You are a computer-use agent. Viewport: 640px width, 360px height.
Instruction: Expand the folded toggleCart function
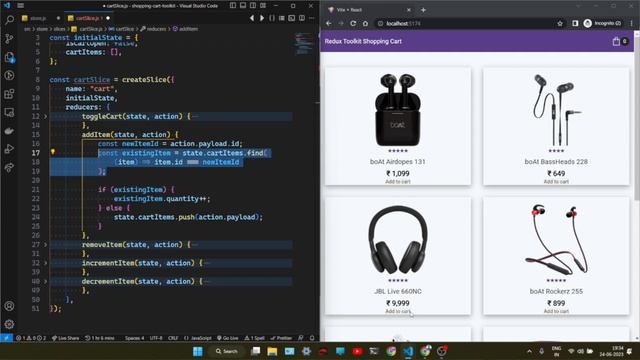coord(45,117)
